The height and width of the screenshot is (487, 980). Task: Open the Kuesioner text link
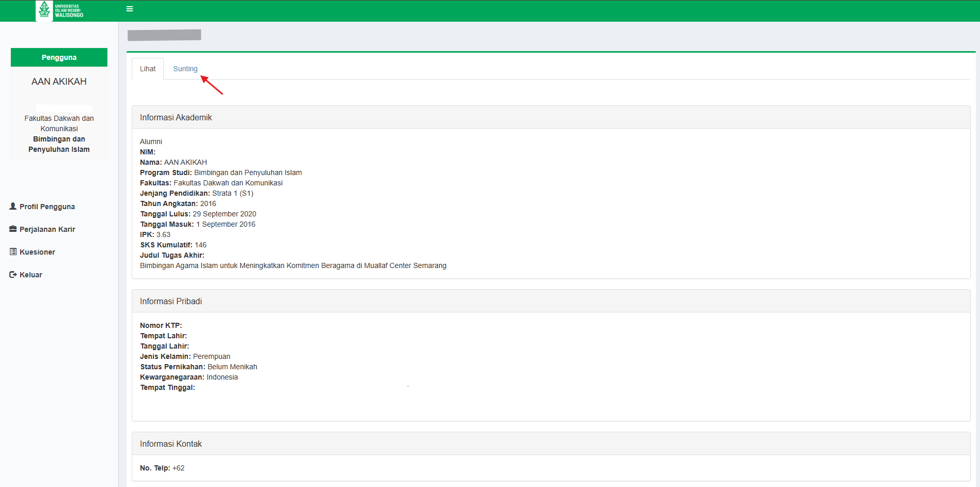[37, 252]
